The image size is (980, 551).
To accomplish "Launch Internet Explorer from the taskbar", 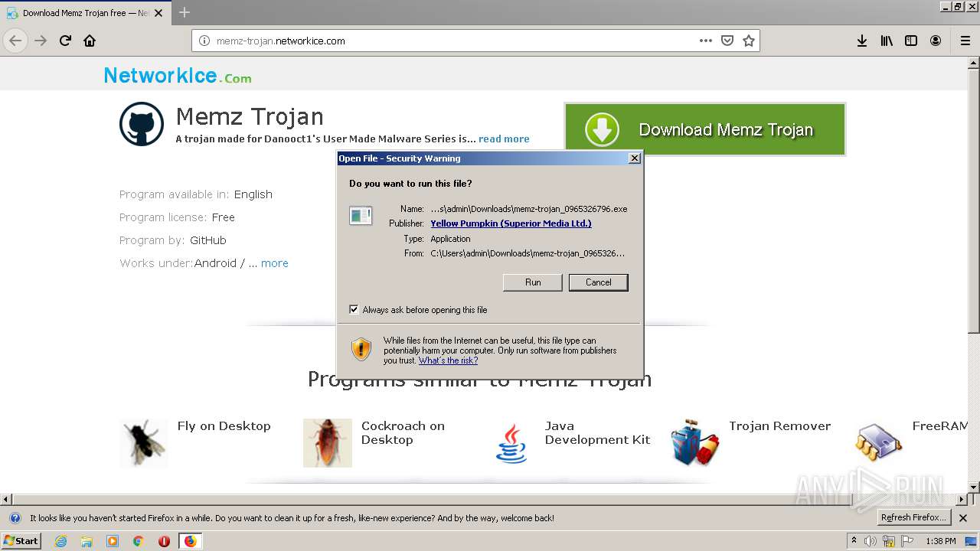I will pos(60,541).
